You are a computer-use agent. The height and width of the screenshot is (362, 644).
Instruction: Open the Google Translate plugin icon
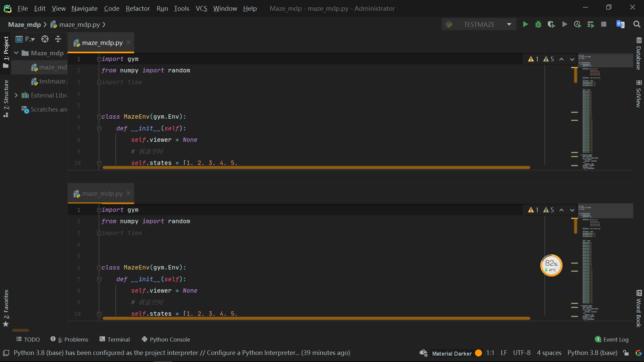point(620,24)
